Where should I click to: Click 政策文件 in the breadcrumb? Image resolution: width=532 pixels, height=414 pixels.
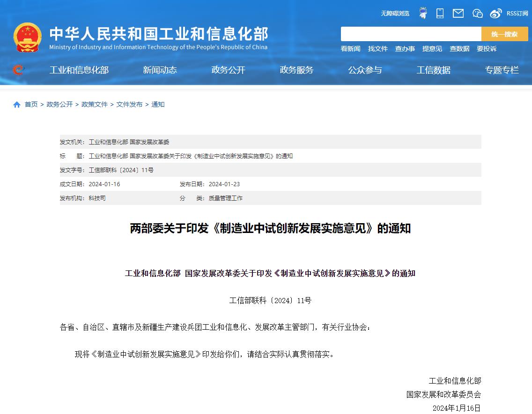95,104
